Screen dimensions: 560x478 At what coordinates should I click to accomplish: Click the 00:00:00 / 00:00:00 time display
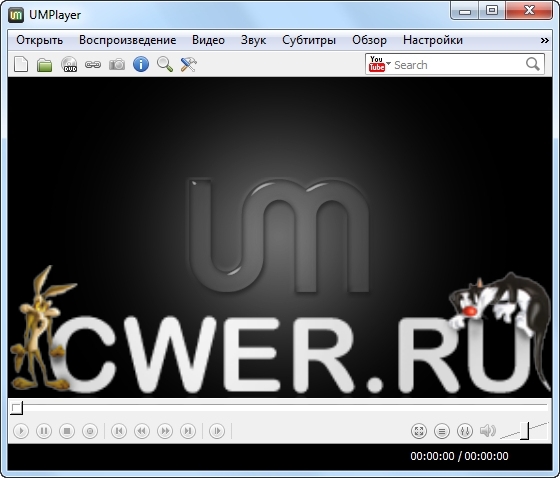point(459,456)
